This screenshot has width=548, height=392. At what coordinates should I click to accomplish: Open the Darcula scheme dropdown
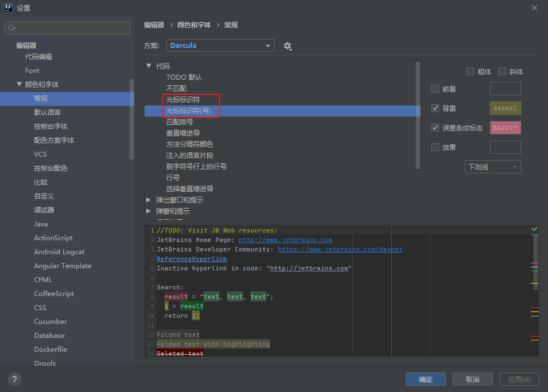pos(220,46)
